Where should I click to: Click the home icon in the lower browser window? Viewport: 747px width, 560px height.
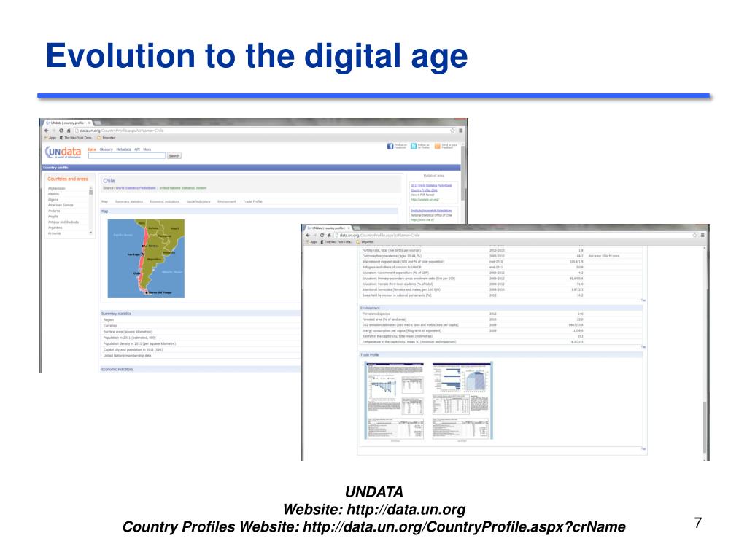tap(329, 236)
